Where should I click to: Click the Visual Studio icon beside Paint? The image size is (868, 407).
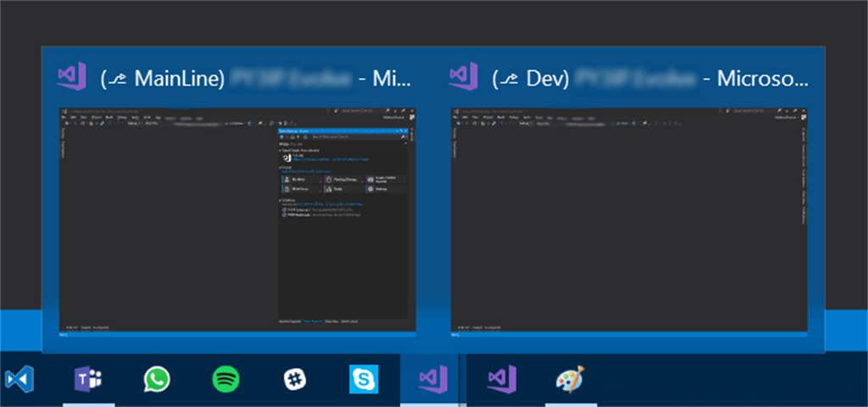pos(502,380)
